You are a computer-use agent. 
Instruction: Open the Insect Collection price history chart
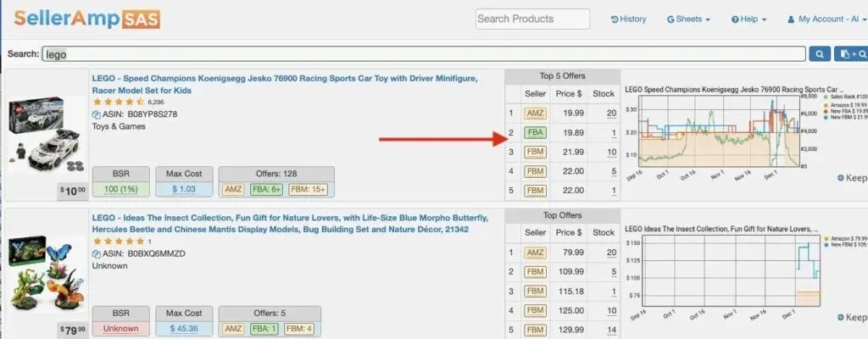click(x=730, y=272)
